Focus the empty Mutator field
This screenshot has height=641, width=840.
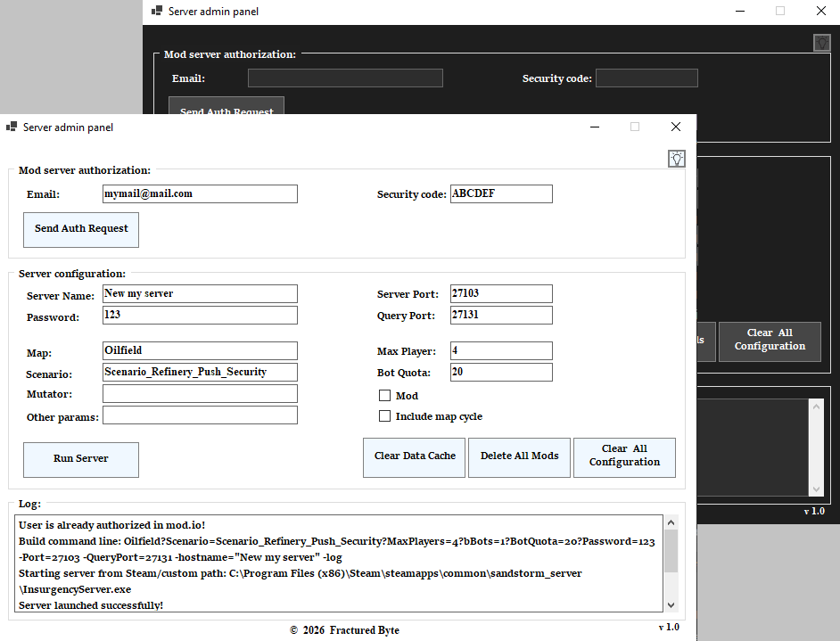tap(200, 393)
